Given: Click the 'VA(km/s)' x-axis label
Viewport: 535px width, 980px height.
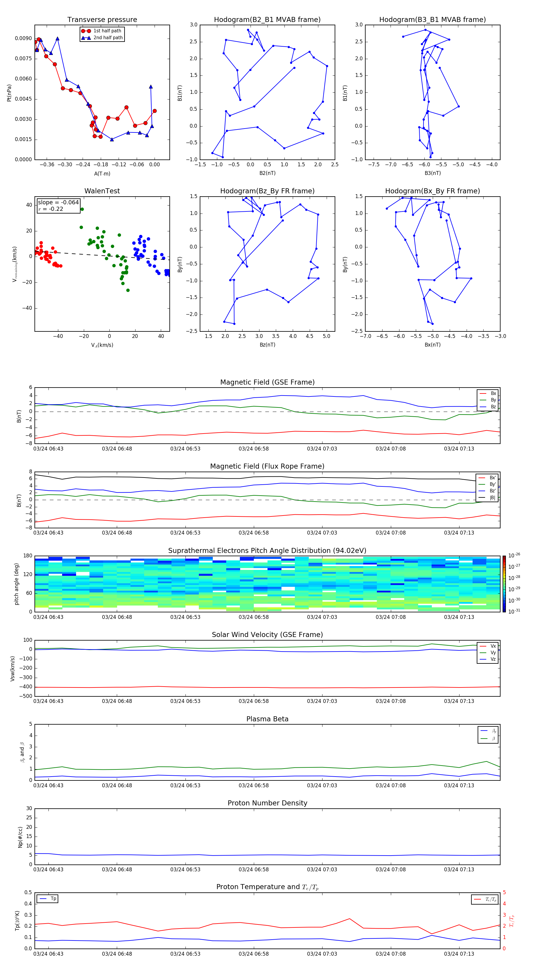Looking at the screenshot, I should click(x=102, y=345).
